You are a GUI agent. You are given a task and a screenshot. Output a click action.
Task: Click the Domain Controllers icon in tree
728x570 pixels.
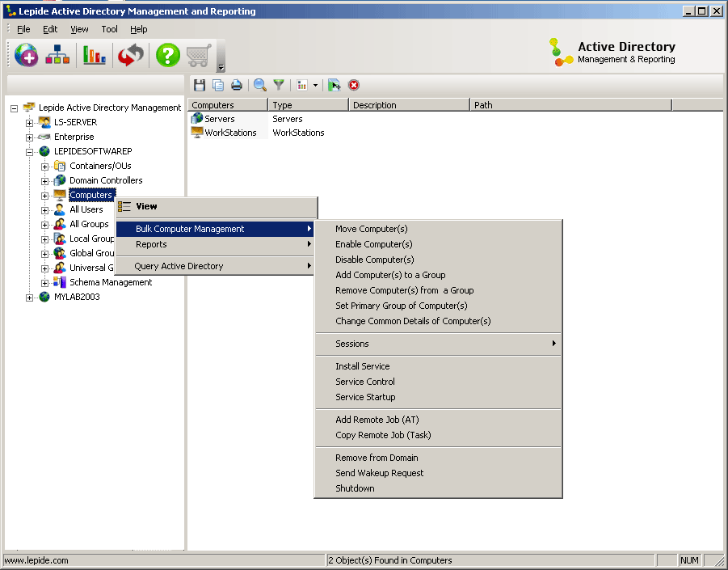(x=60, y=180)
